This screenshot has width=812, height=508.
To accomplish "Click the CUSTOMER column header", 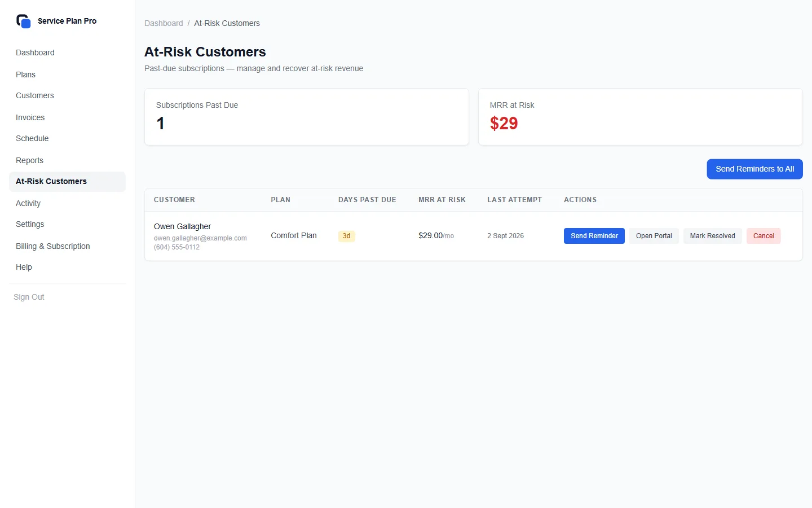I will coord(174,200).
